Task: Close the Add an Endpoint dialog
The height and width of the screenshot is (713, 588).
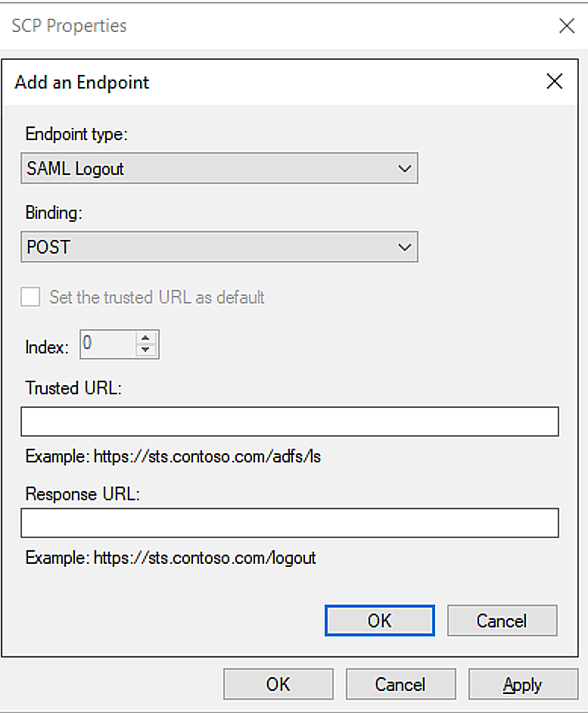Action: 555,82
